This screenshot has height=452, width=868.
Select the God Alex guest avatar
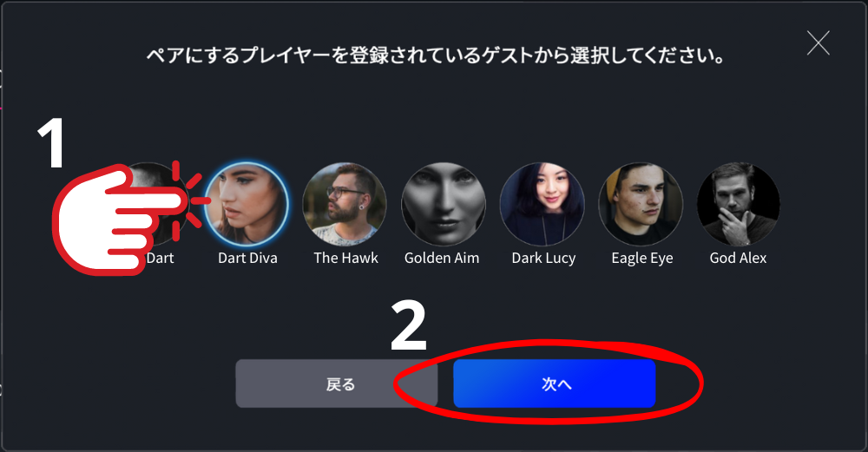739,204
